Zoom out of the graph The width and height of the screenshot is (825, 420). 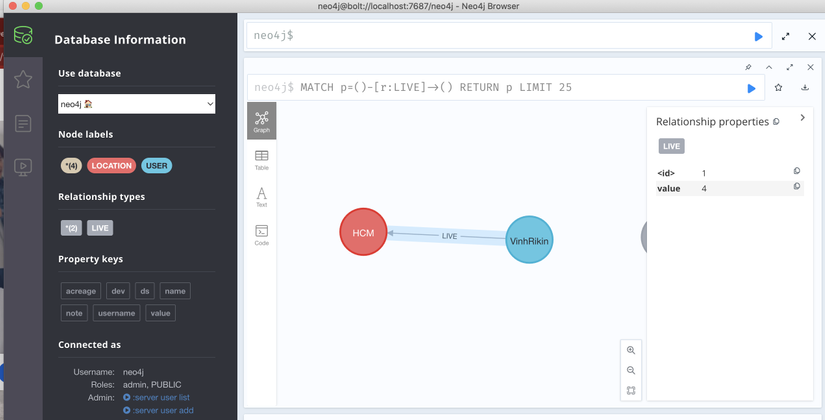pos(631,371)
